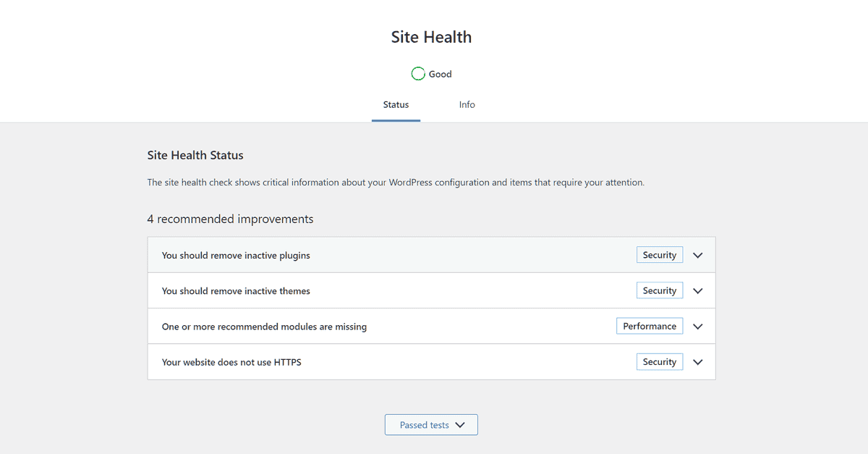Click the green Good status circle
The height and width of the screenshot is (454, 868).
coord(418,74)
